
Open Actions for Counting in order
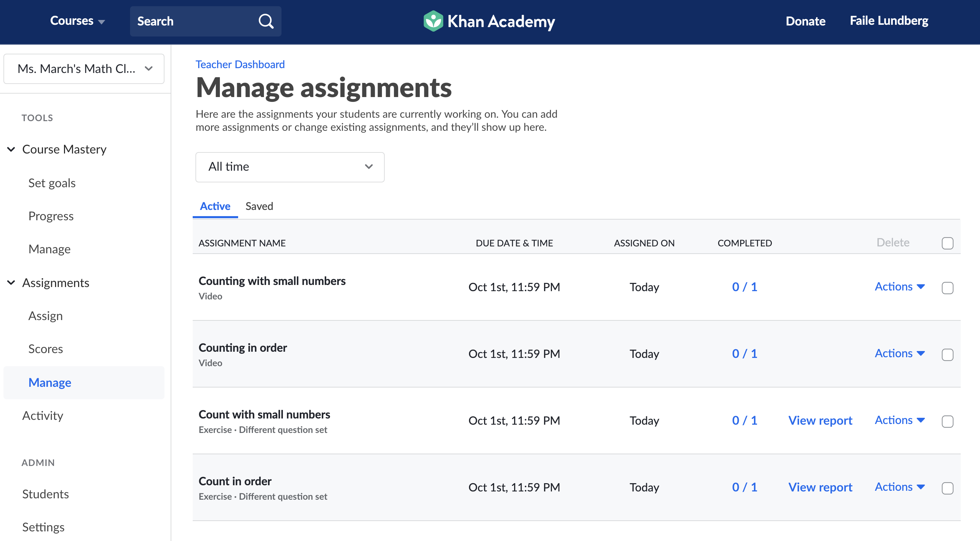899,353
